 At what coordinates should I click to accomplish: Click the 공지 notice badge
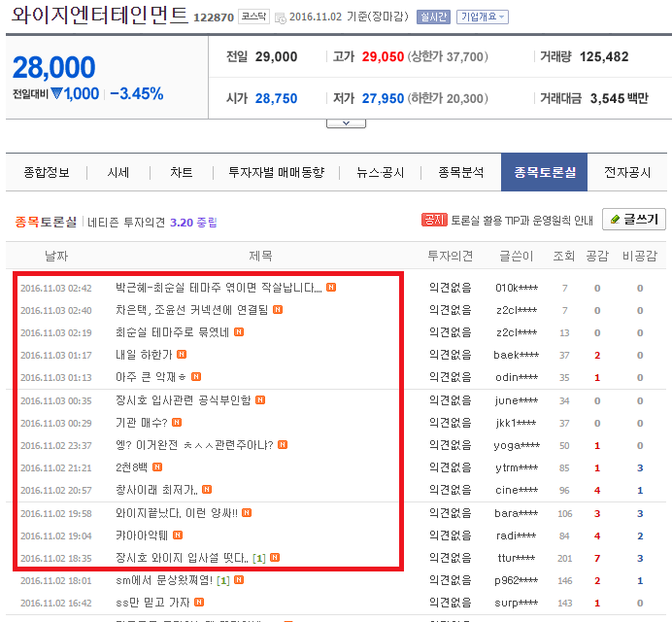(x=434, y=220)
